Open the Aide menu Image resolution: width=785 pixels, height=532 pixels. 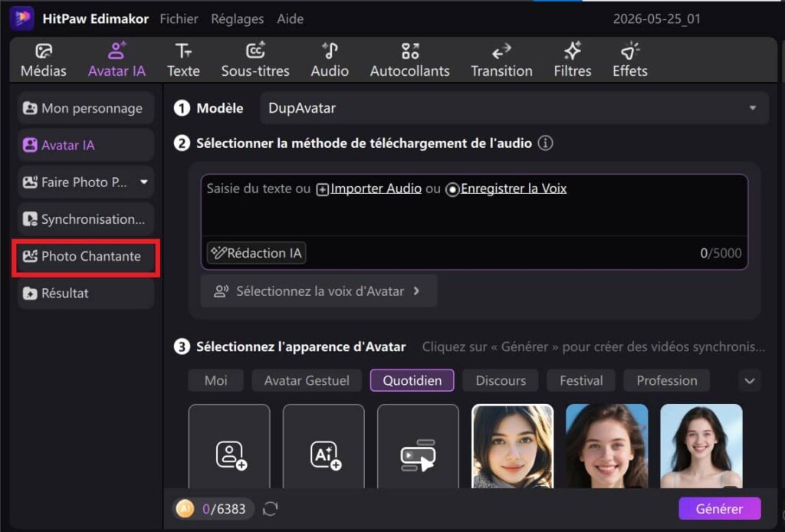(291, 19)
